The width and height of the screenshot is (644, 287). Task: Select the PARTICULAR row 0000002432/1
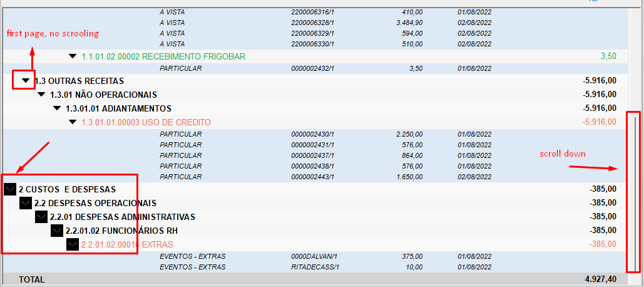coord(313,68)
